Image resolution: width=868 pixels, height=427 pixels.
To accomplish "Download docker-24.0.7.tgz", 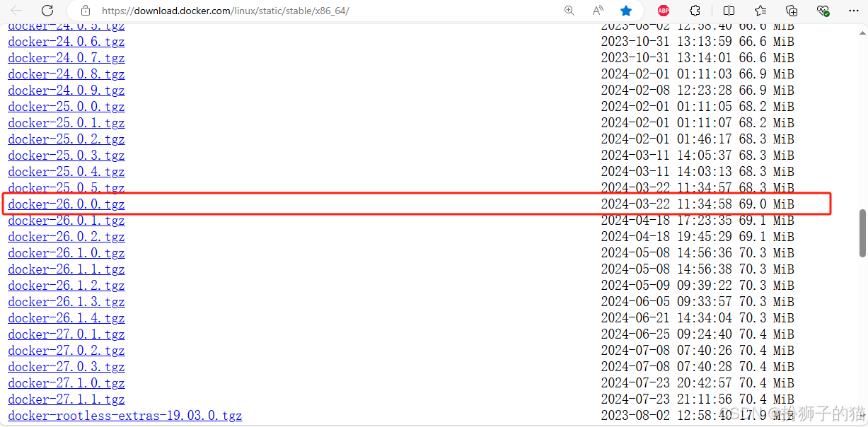I will point(66,58).
